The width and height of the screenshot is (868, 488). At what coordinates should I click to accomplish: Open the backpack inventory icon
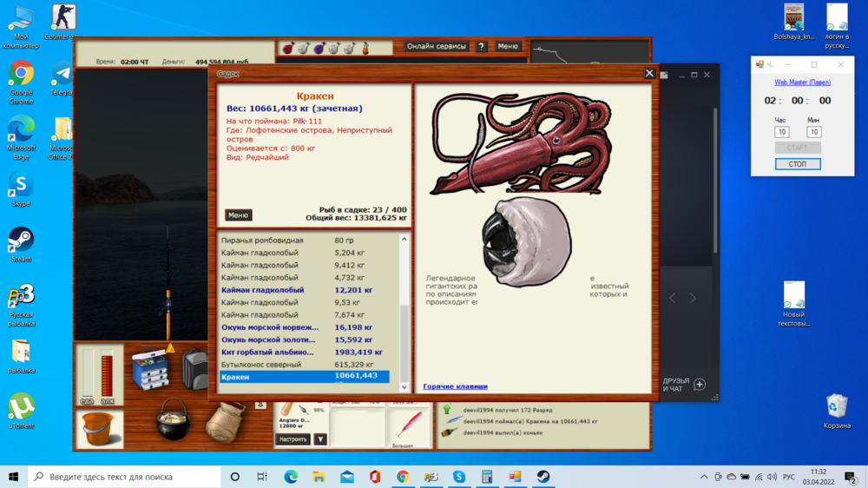pos(194,369)
